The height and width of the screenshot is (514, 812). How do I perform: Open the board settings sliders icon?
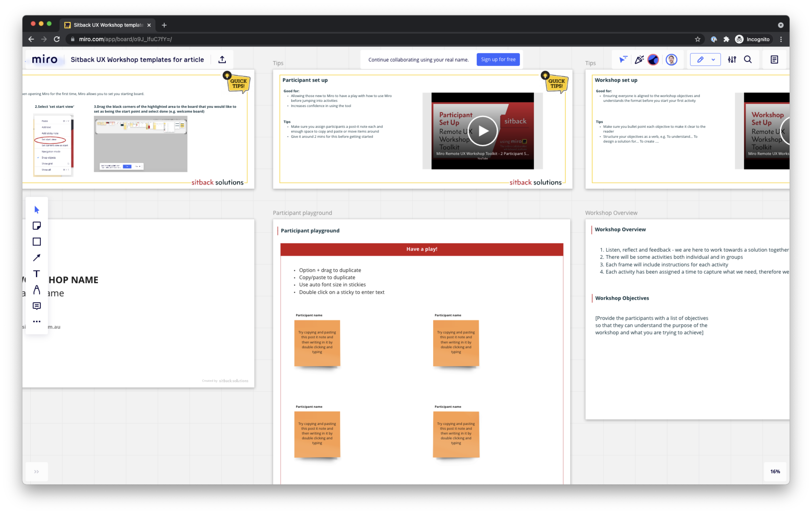click(x=732, y=60)
